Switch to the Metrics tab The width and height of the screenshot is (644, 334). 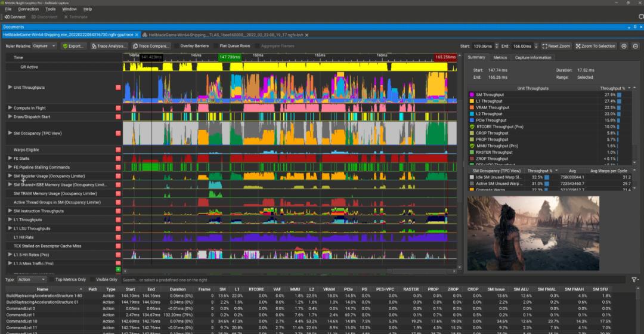[500, 57]
